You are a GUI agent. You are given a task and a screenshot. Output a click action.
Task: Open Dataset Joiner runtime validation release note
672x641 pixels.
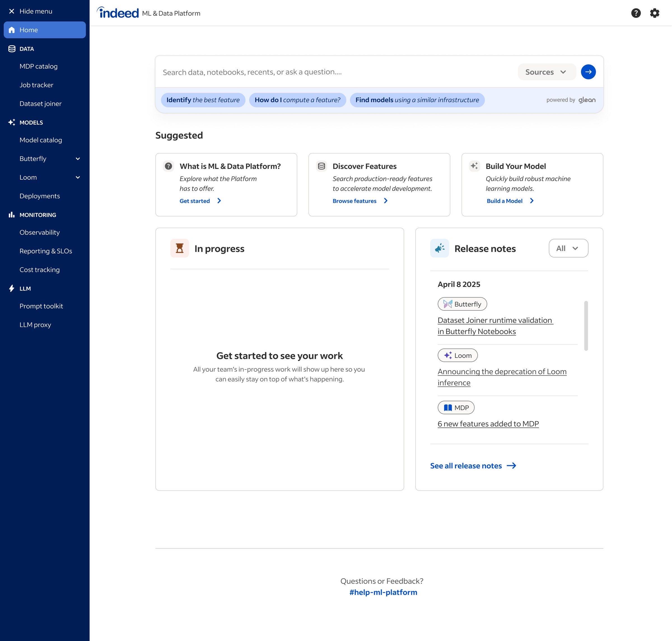(496, 326)
